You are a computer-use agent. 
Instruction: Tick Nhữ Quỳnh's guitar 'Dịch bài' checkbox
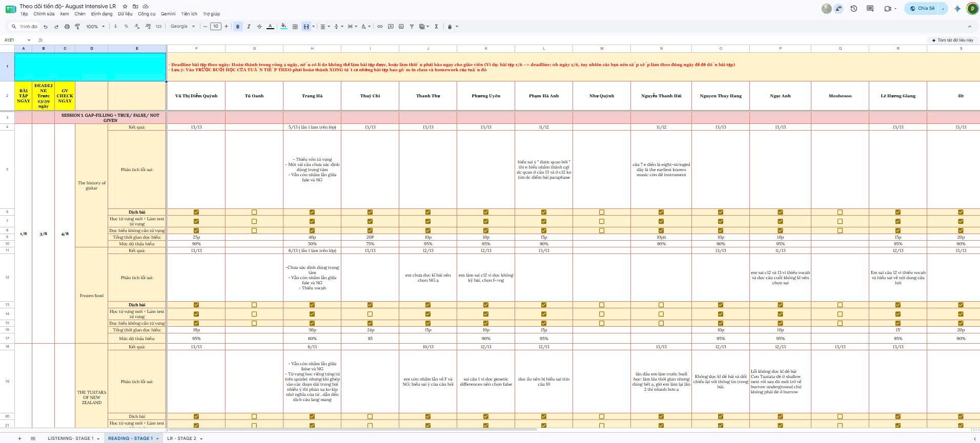(x=602, y=212)
